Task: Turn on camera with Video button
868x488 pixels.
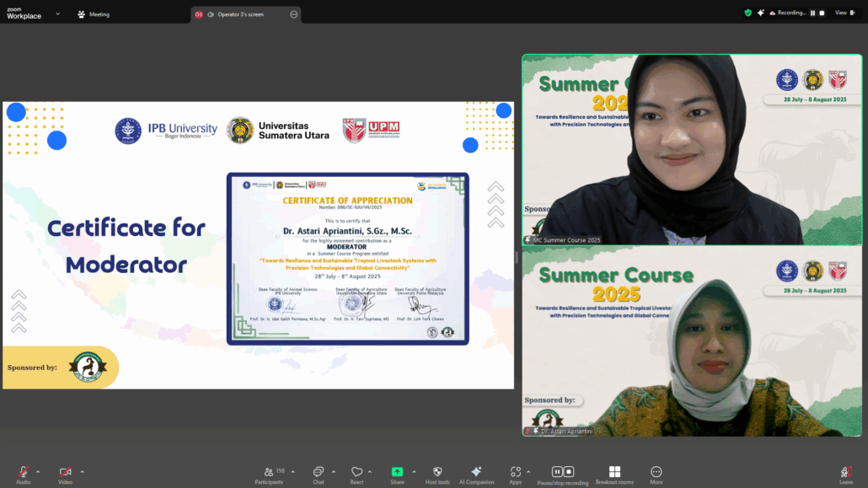Action: point(65,472)
